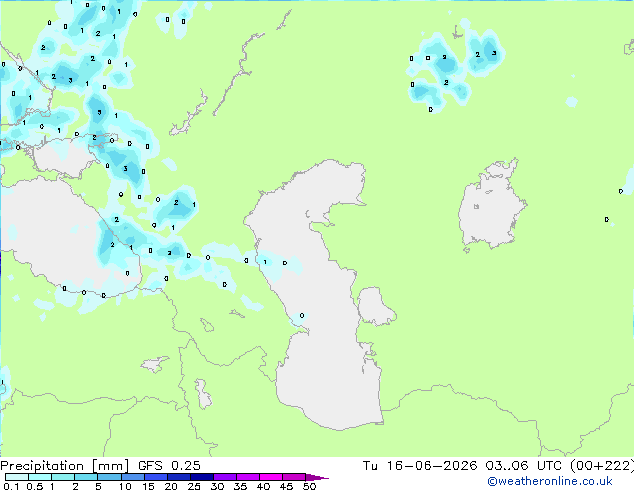634x490 pixels.
Task: Select the 20 to 25 mm dark blue swatch
Action: coord(178,477)
